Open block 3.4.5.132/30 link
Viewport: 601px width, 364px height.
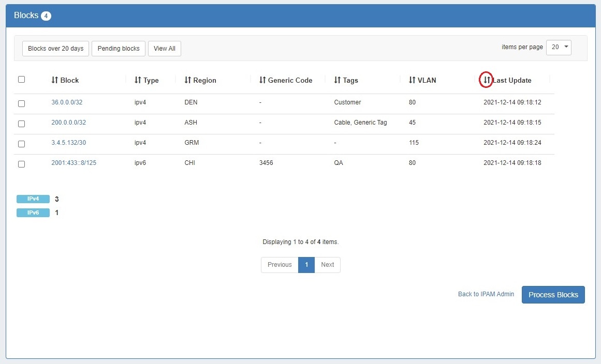click(x=69, y=143)
